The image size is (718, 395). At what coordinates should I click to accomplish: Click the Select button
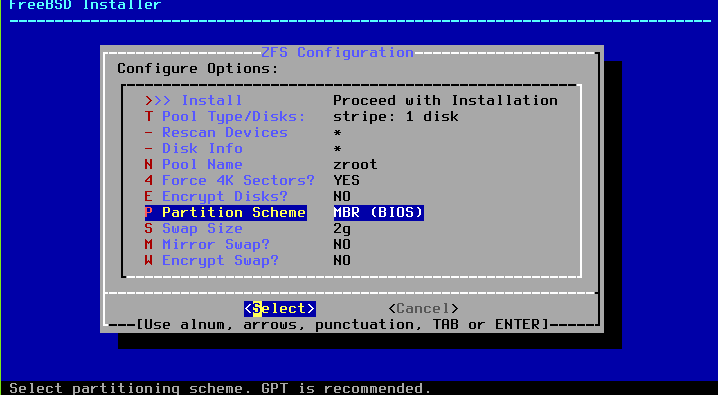[x=280, y=308]
